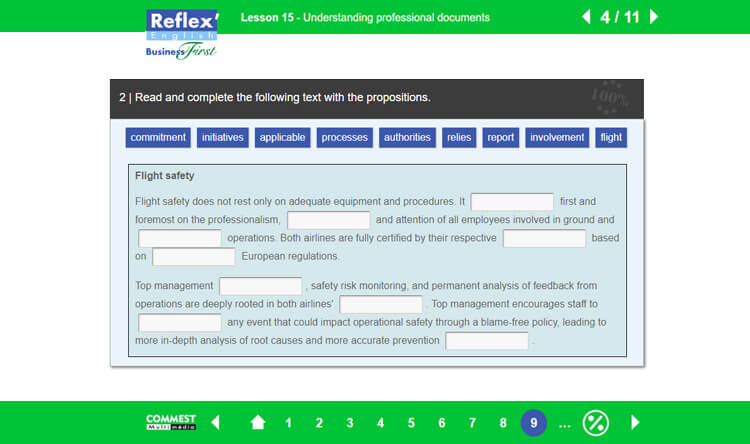The image size is (750, 444).
Task: Go to the next lesson arrow beside 4 / 11
Action: (654, 17)
